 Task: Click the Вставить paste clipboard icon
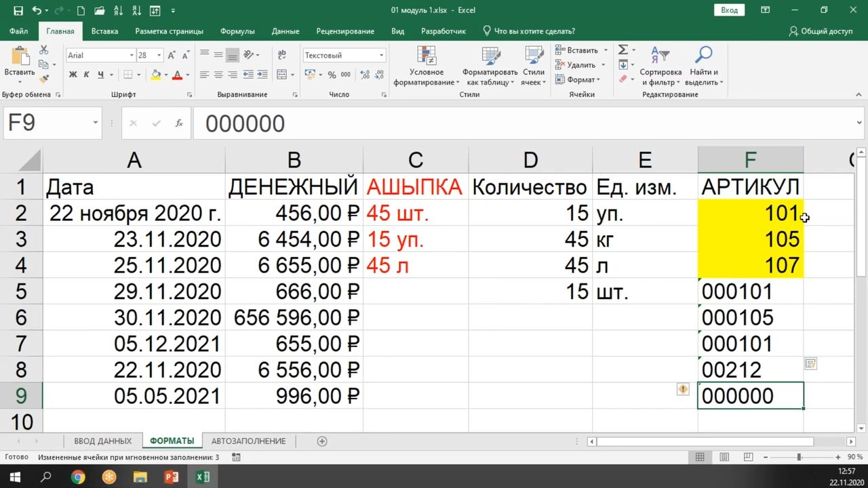tap(20, 57)
